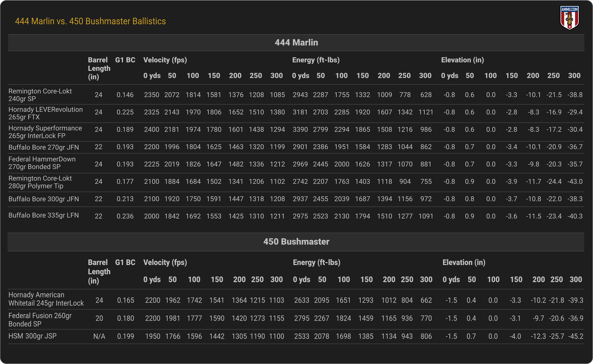This screenshot has width=593, height=364.
Task: Select G1 BC value 0.146
Action: coord(125,95)
